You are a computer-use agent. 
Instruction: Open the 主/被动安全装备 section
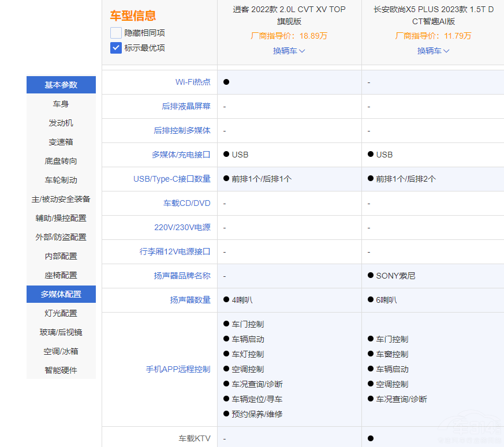pyautogui.click(x=61, y=198)
